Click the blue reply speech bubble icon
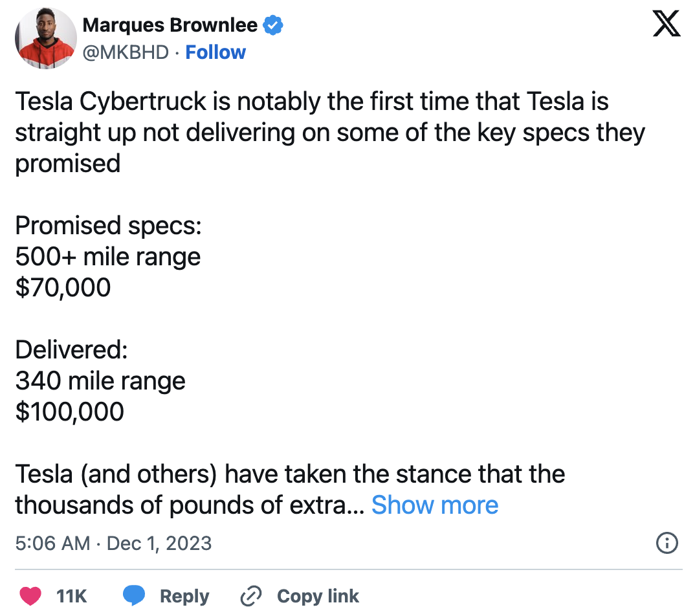Screen dimensions: 695x616 tap(134, 596)
